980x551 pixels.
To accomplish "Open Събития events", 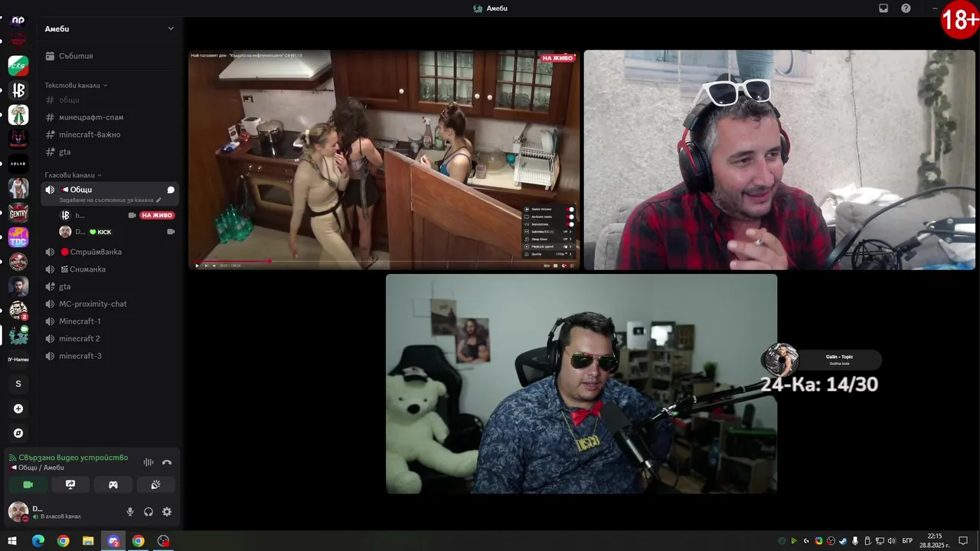I will [110, 56].
